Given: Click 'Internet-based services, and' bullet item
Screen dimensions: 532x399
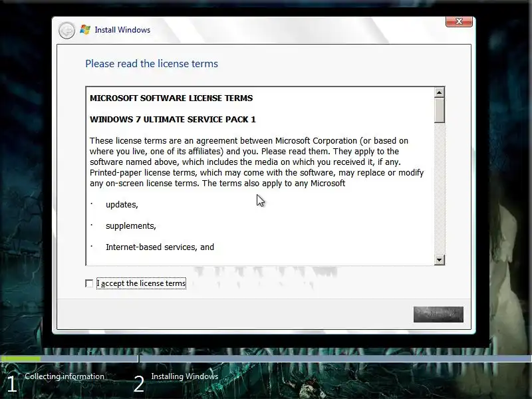Looking at the screenshot, I should tap(160, 247).
